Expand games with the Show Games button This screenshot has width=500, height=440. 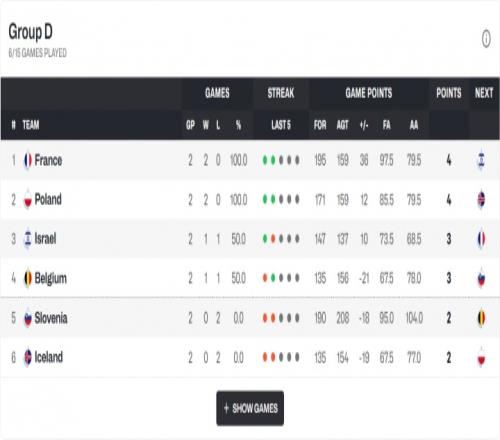point(250,408)
